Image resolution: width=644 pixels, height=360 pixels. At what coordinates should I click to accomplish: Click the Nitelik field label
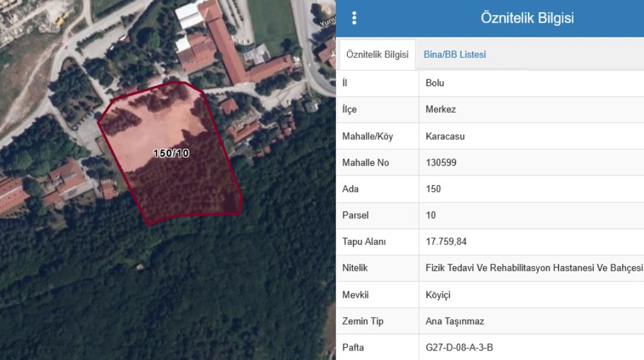click(355, 268)
